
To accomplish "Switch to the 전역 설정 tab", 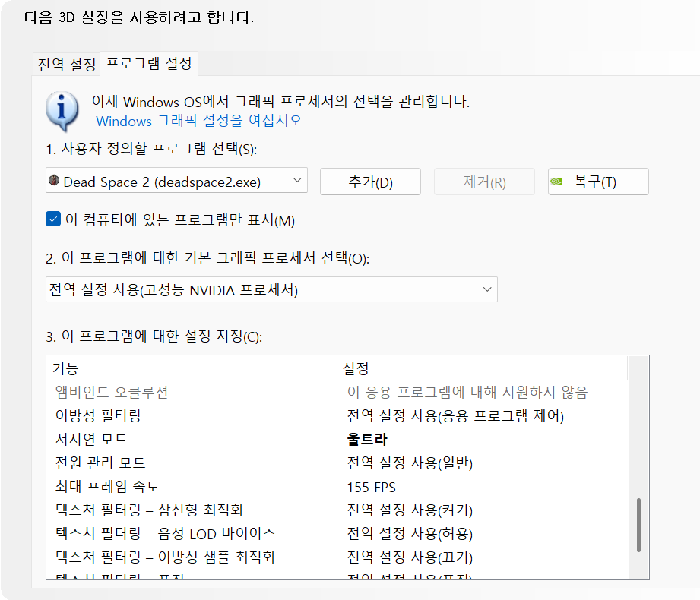I will tap(67, 65).
